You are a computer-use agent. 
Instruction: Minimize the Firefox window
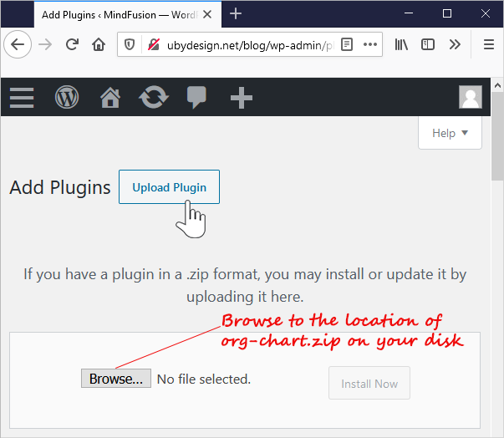(409, 13)
